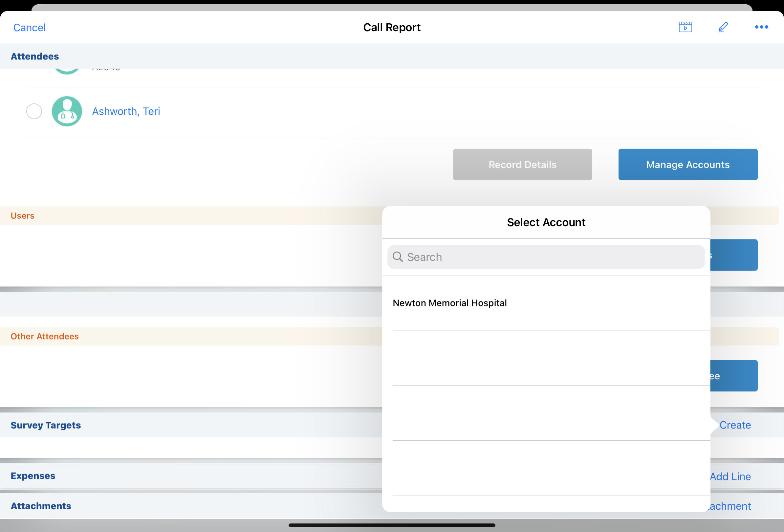Tap the Attachments section header
The height and width of the screenshot is (532, 784).
(41, 506)
